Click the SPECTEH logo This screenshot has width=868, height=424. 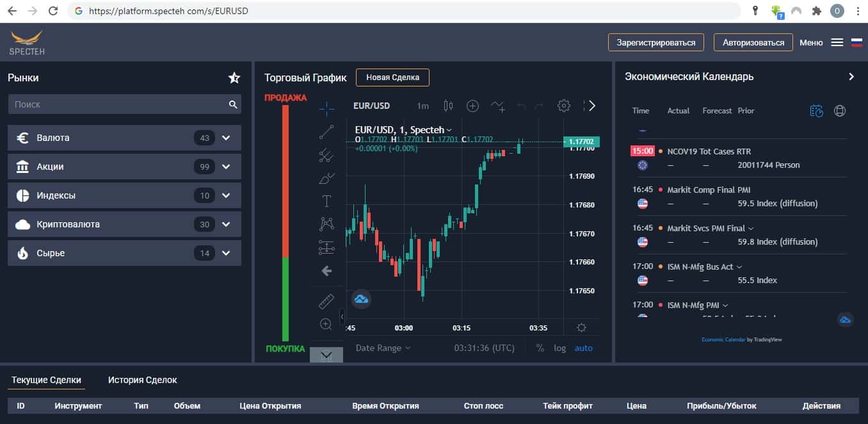[x=27, y=43]
